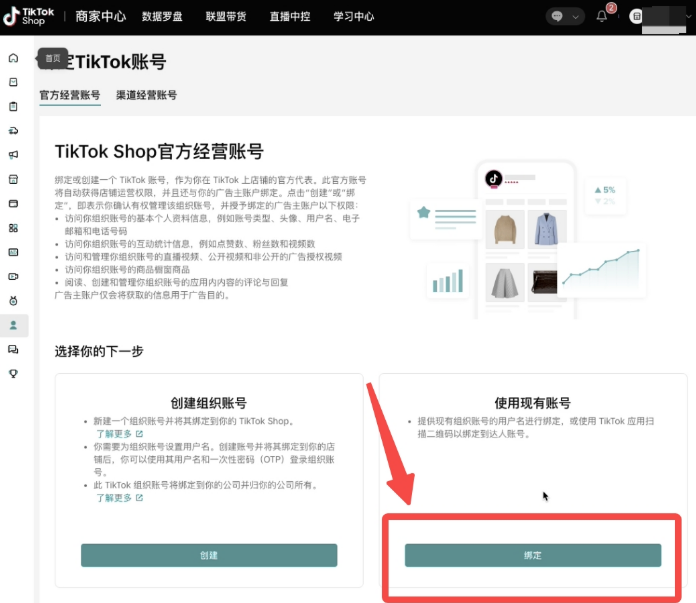This screenshot has height=603, width=696.
Task: Open the shipping truck icon in sidebar
Action: [13, 131]
